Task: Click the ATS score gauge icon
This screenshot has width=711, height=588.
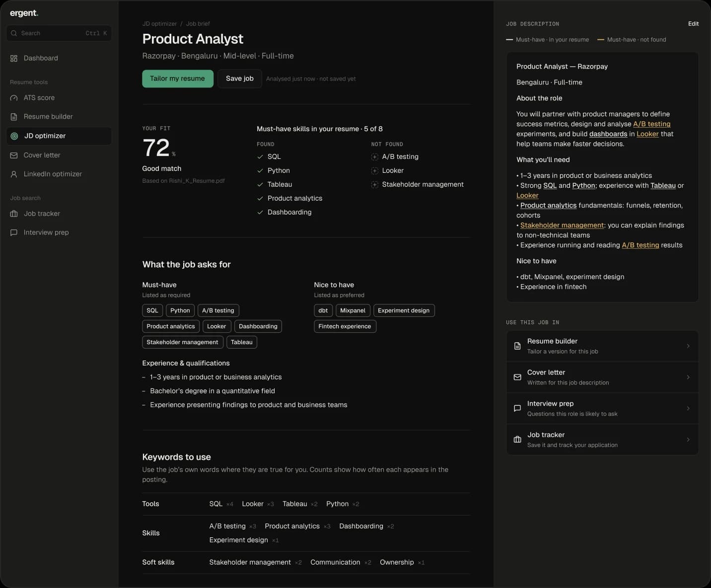Action: 14,98
